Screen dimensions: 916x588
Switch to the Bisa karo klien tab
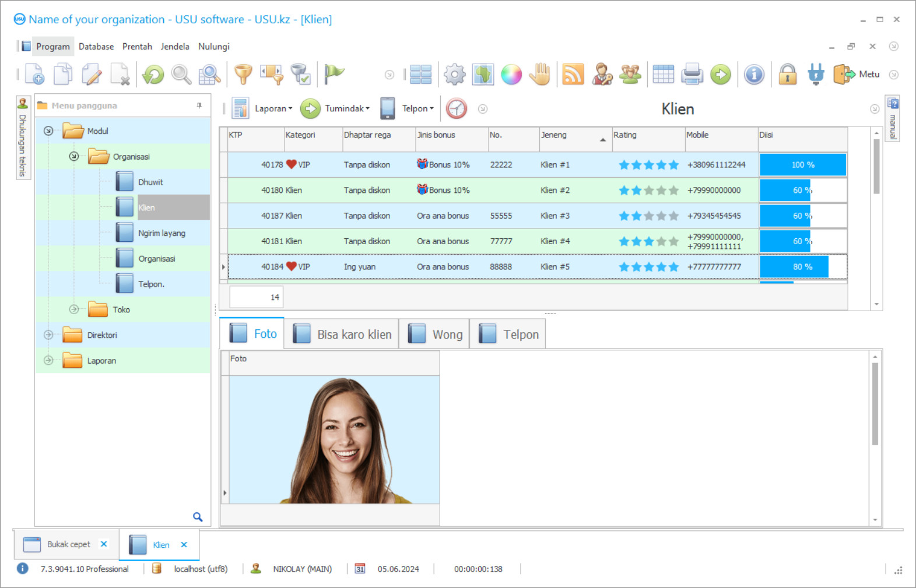point(342,335)
